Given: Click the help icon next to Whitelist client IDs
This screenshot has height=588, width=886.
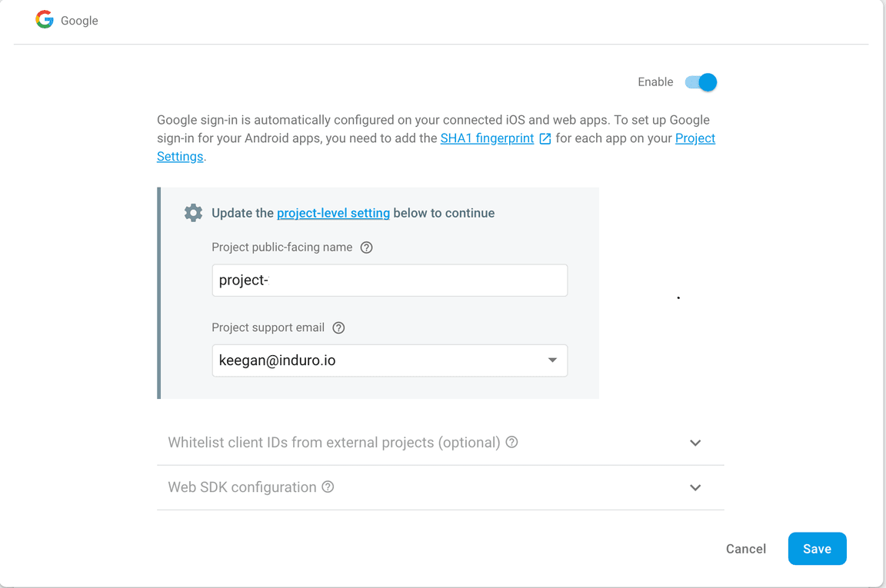Looking at the screenshot, I should click(x=512, y=442).
